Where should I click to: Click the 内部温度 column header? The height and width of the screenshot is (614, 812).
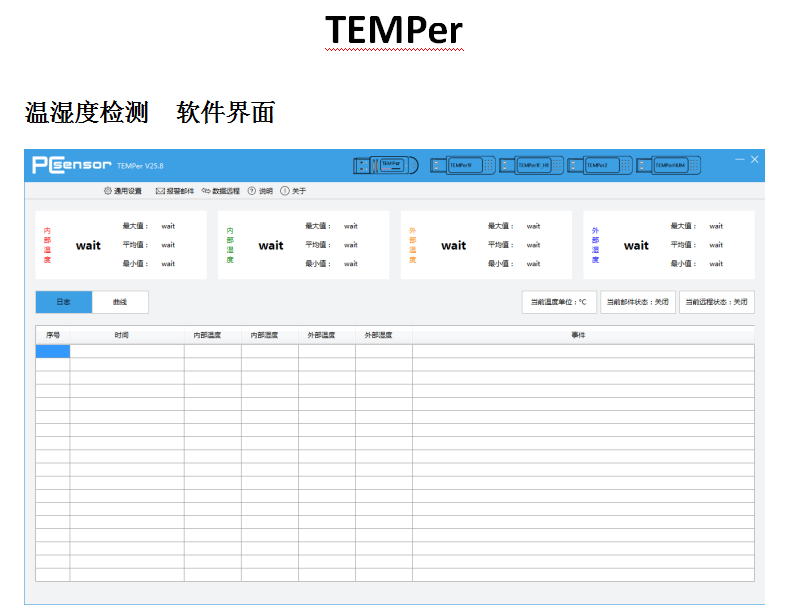(x=213, y=335)
